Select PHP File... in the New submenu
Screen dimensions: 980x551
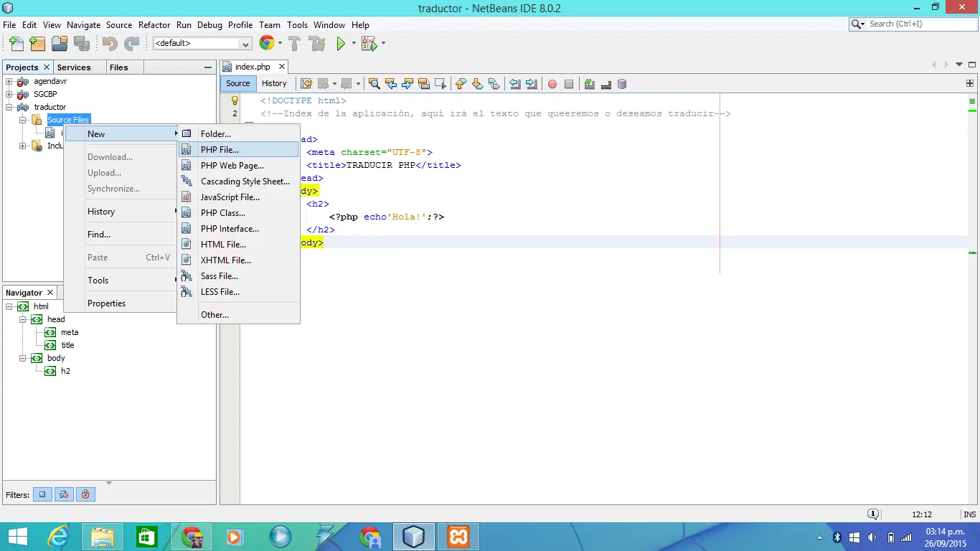pyautogui.click(x=220, y=150)
